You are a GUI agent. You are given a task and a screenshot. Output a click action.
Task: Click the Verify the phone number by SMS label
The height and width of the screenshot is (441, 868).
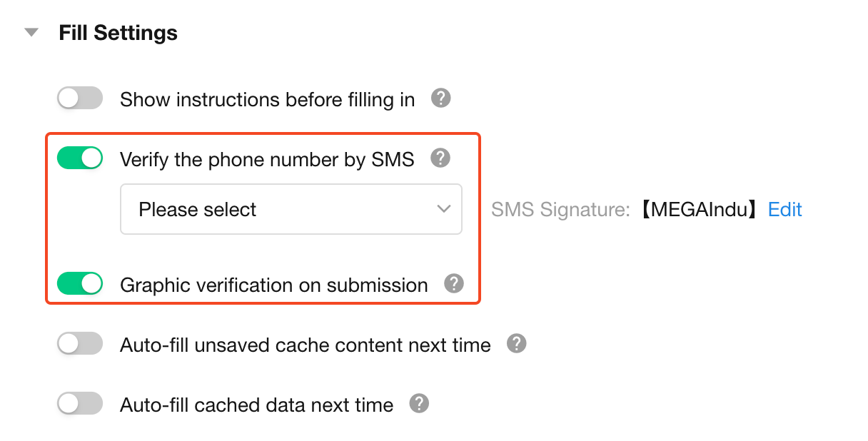(x=267, y=159)
